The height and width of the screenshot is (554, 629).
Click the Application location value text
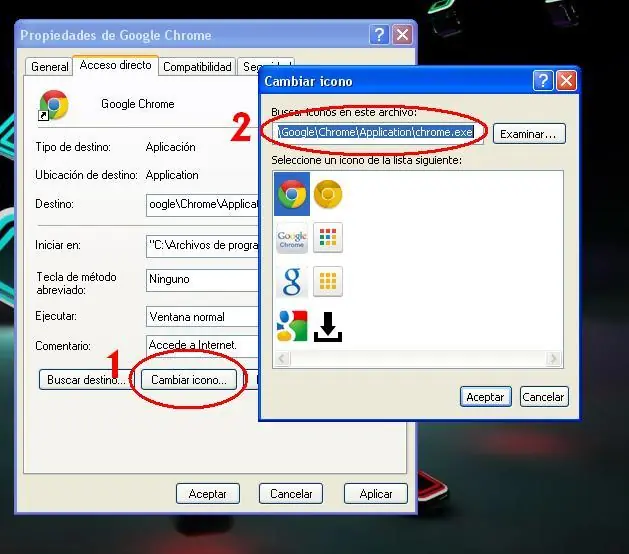point(172,175)
